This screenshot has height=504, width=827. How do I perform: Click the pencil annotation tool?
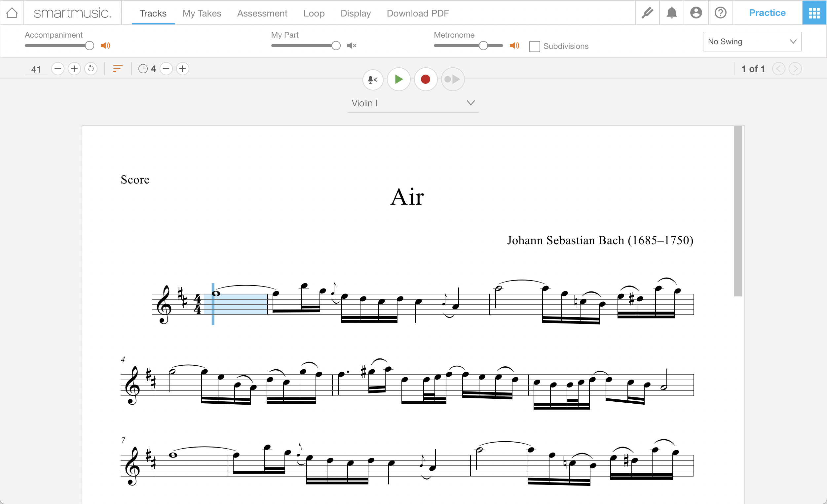click(648, 12)
